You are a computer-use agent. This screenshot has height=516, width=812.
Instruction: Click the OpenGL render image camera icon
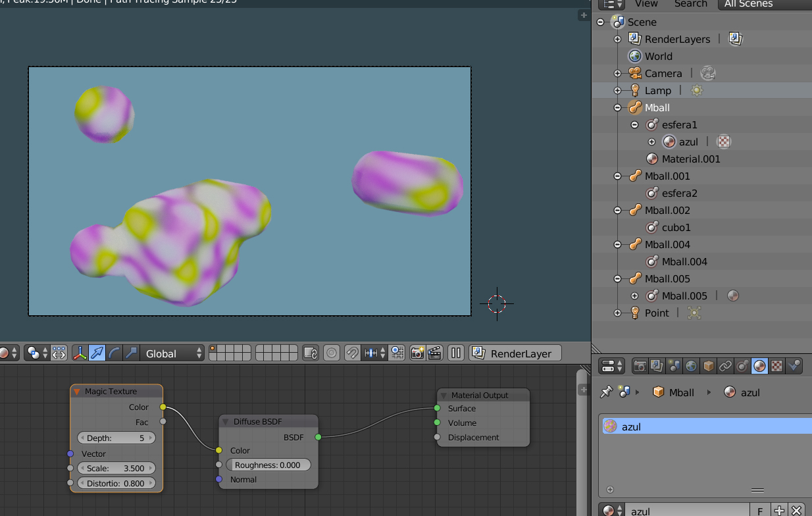pyautogui.click(x=417, y=353)
